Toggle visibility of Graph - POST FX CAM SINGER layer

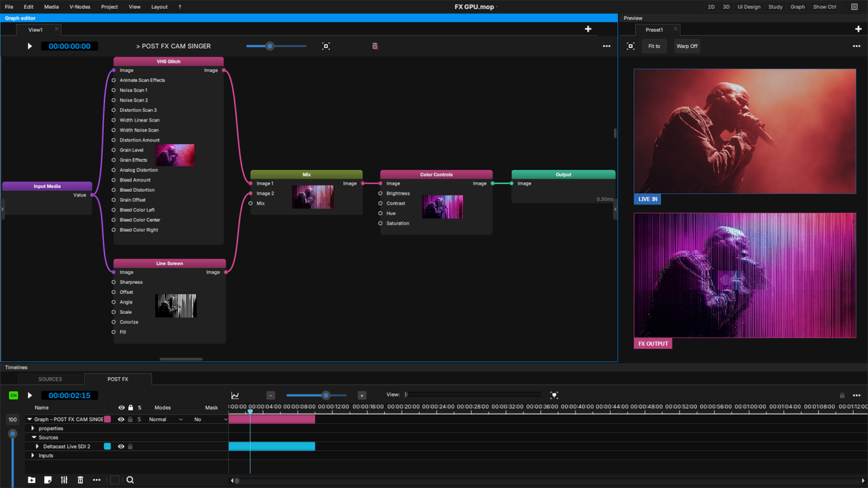[x=121, y=420]
